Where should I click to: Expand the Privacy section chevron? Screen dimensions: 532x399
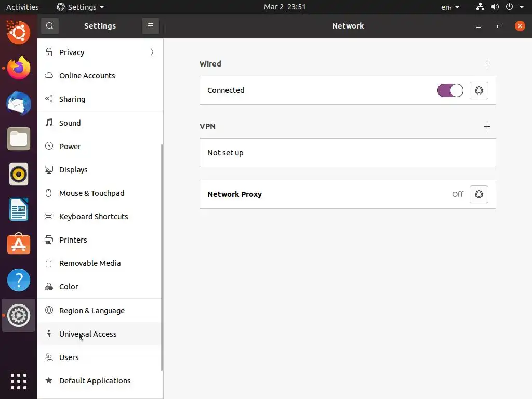click(x=152, y=52)
